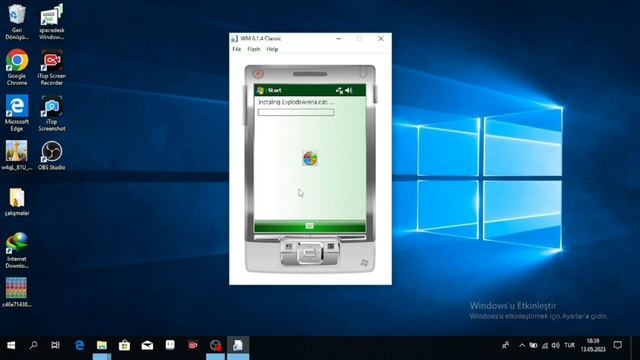Screen dimensions: 640x360
Task: Switch the TUR input language indicator
Action: click(569, 345)
